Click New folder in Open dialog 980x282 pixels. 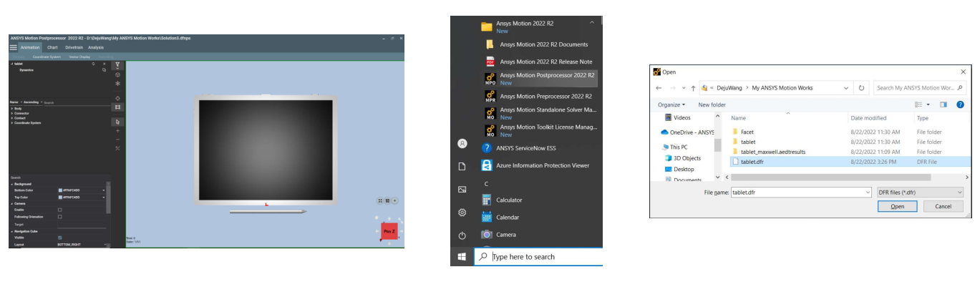click(712, 104)
